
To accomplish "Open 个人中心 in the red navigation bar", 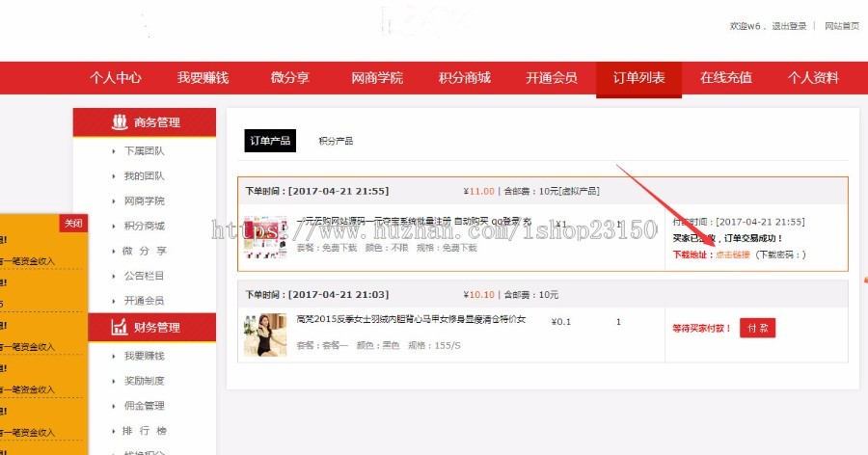I will coord(115,77).
